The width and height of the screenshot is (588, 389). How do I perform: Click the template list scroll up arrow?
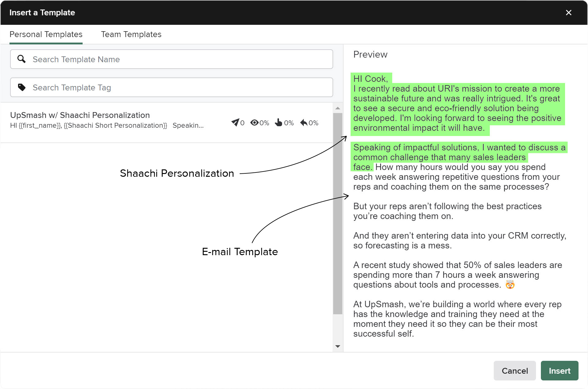tap(338, 108)
